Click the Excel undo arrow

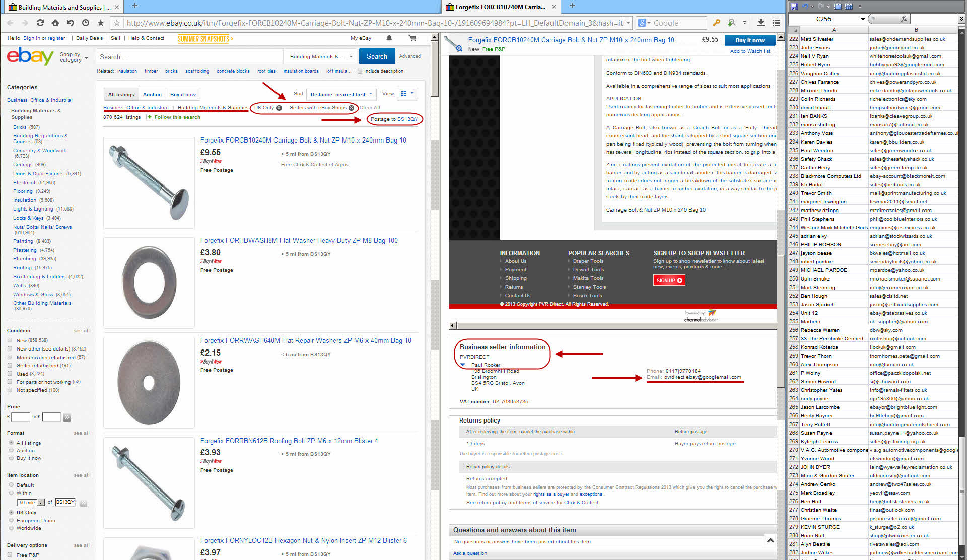point(805,6)
